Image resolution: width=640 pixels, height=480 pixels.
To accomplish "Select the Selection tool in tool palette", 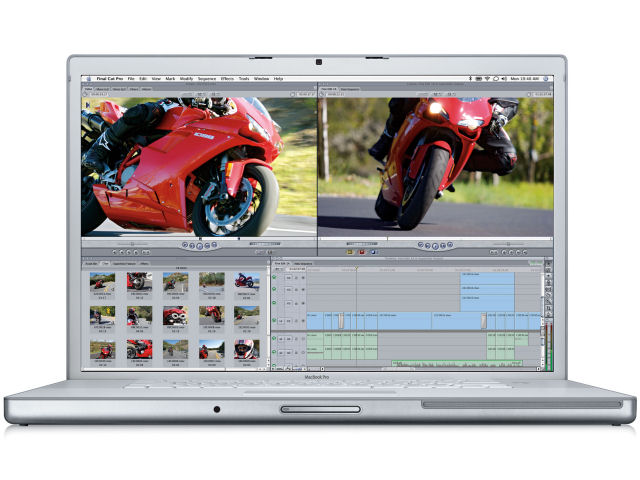I will click(549, 264).
